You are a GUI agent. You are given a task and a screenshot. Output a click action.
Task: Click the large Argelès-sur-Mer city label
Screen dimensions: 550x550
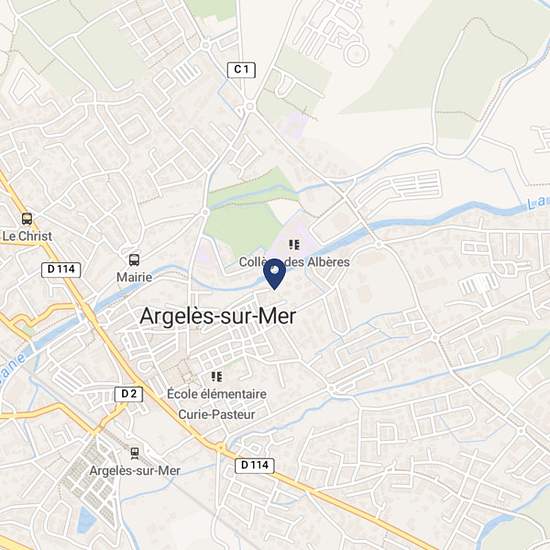218,316
